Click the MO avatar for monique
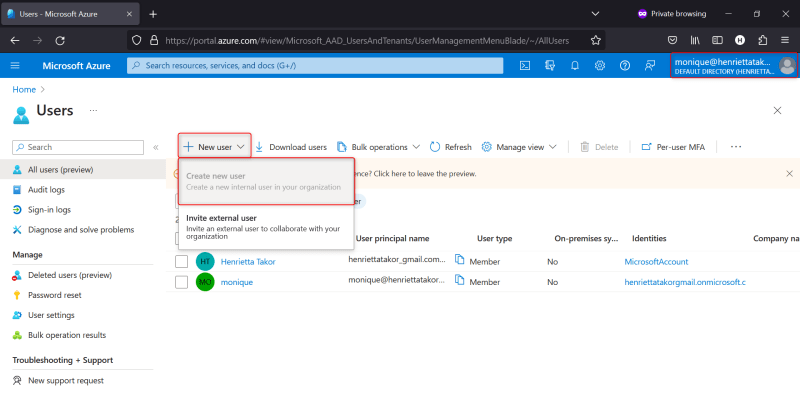Screen dimensions: 800x420 click(205, 282)
